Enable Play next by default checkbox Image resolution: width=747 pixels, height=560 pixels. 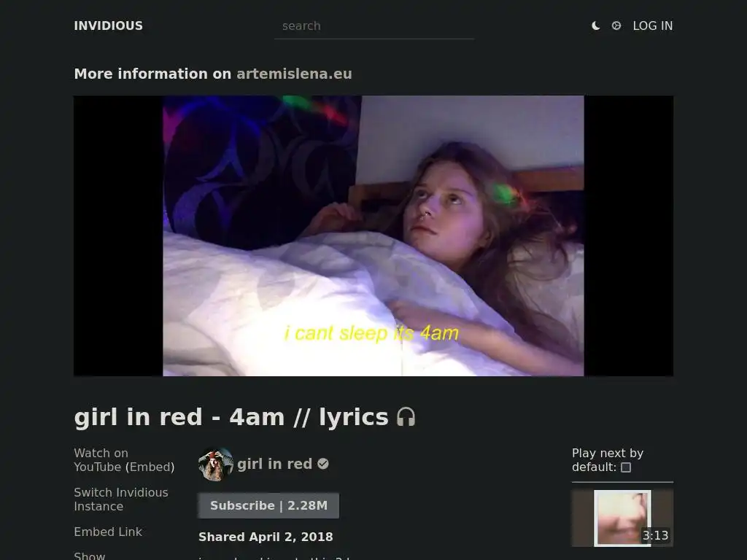coord(626,467)
